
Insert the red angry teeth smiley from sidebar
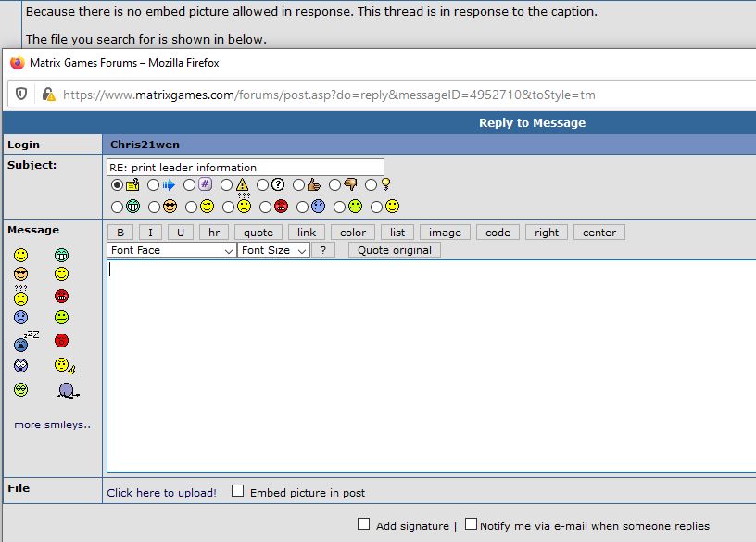point(61,296)
